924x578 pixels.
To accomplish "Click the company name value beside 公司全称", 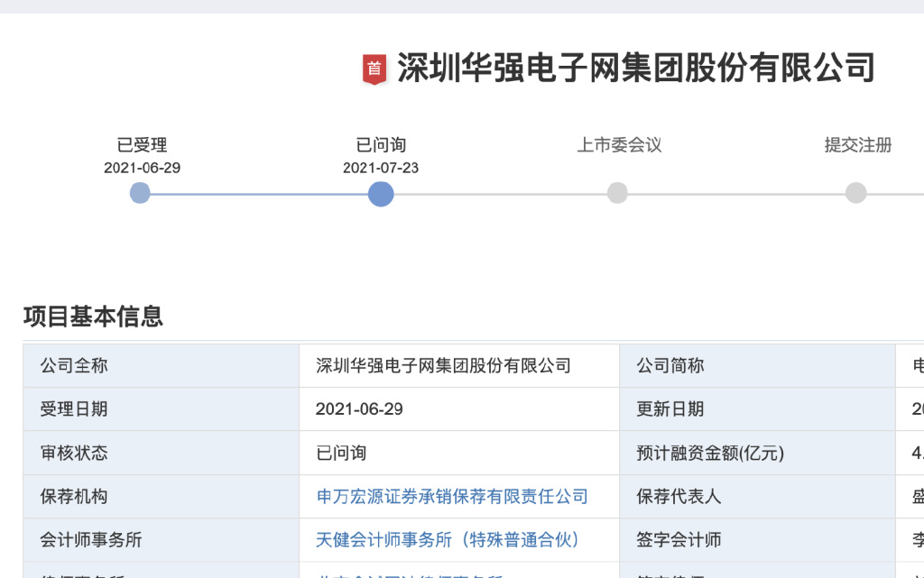I will [x=443, y=366].
